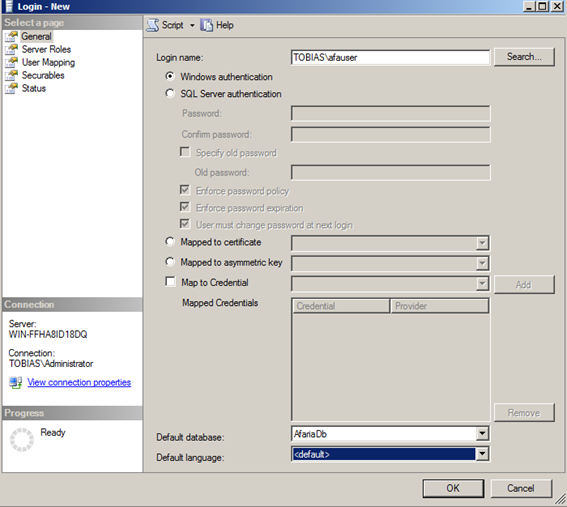Open Help via its toolbar icon
This screenshot has width=567, height=507.
pyautogui.click(x=206, y=25)
